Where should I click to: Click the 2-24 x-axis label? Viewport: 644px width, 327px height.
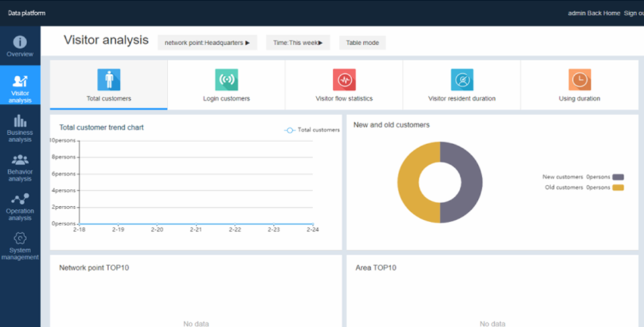coord(313,230)
